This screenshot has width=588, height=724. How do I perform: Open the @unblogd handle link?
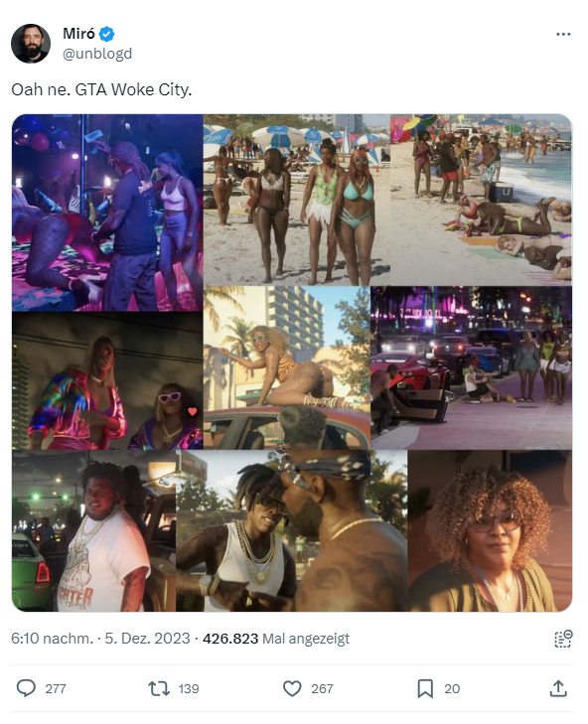97,54
